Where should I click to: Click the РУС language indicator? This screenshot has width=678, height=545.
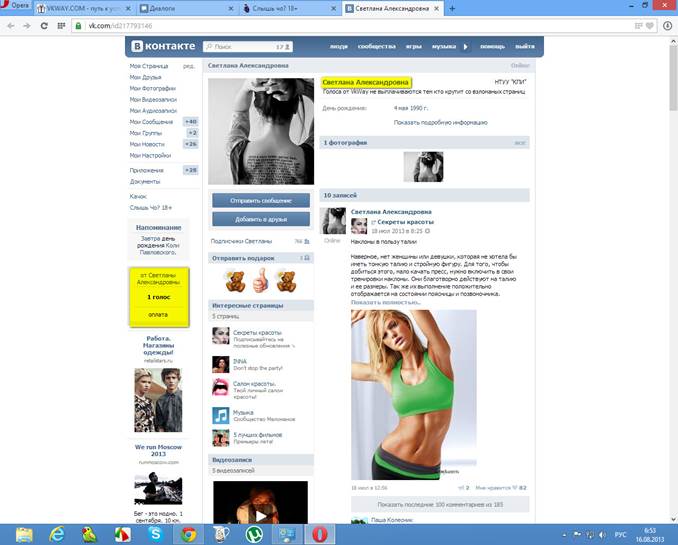620,535
